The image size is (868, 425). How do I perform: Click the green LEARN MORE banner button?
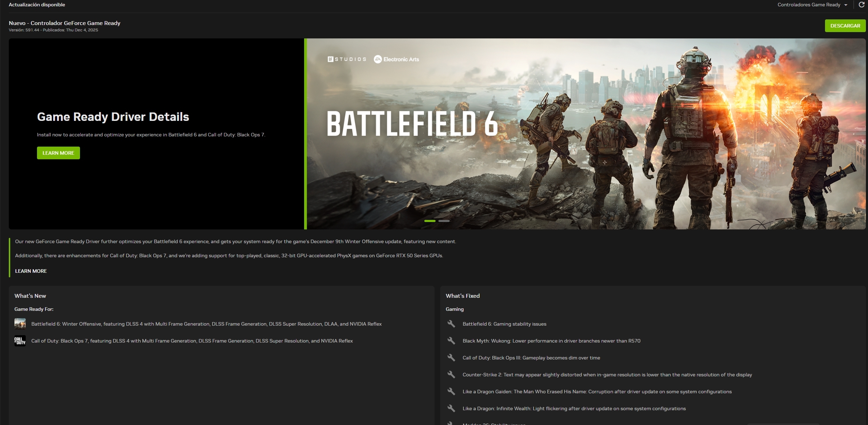pos(59,153)
